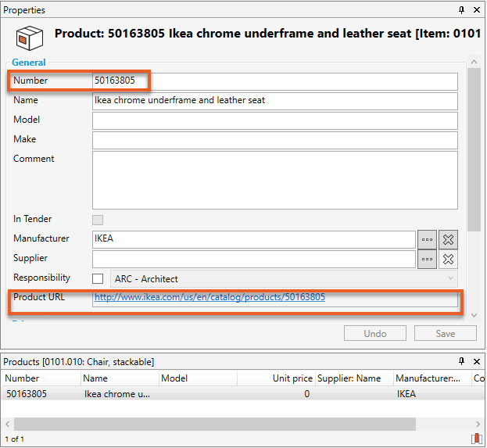The width and height of the screenshot is (487, 448).
Task: Collapse the General section header
Action: (29, 63)
